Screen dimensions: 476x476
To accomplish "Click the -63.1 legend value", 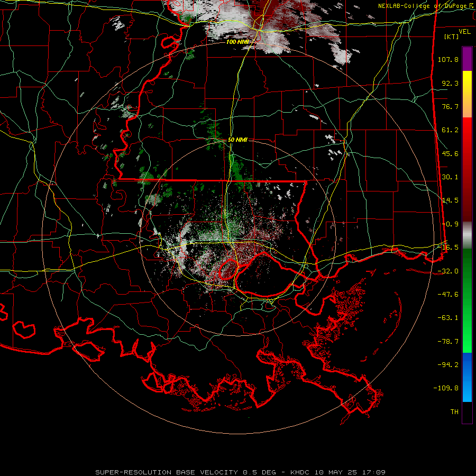I will 448,318.
